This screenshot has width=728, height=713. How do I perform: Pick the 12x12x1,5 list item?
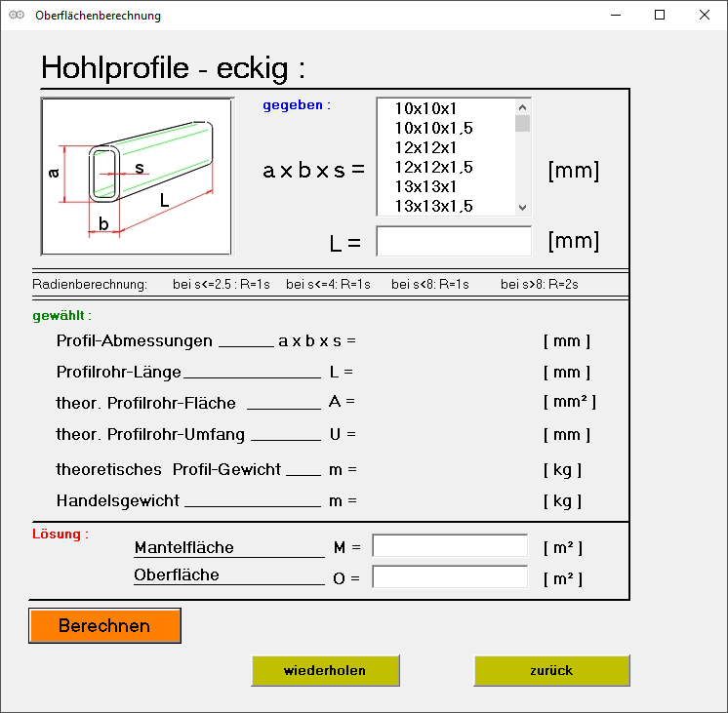click(x=433, y=167)
